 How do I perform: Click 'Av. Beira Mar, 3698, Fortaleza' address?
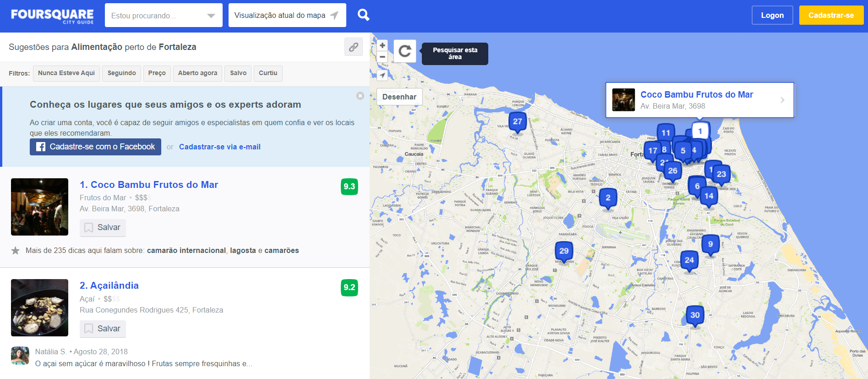coord(130,209)
